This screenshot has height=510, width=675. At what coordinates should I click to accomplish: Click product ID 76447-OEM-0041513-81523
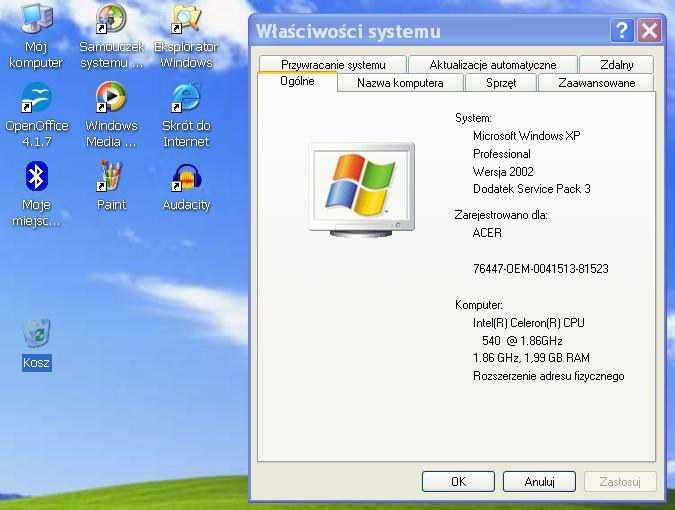pos(541,269)
